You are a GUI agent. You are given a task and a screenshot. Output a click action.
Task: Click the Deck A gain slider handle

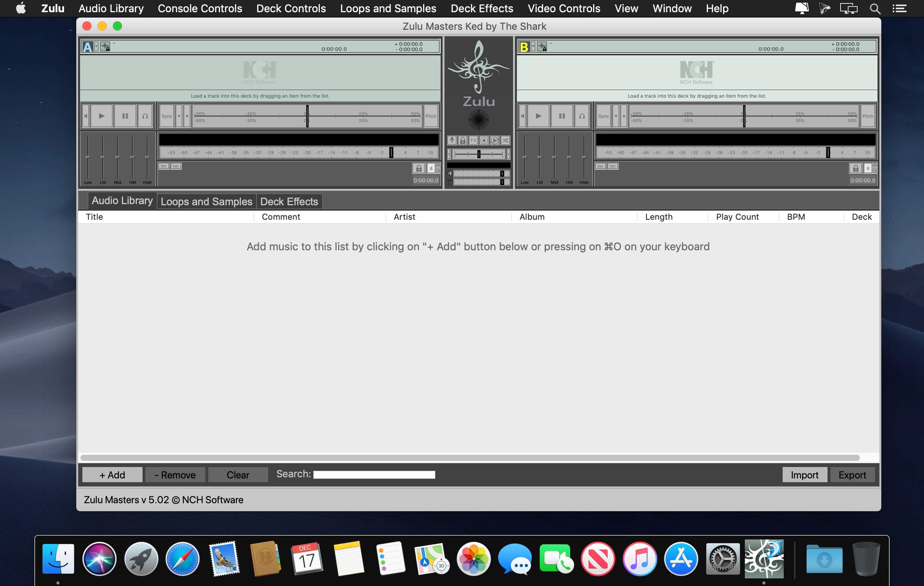point(391,153)
